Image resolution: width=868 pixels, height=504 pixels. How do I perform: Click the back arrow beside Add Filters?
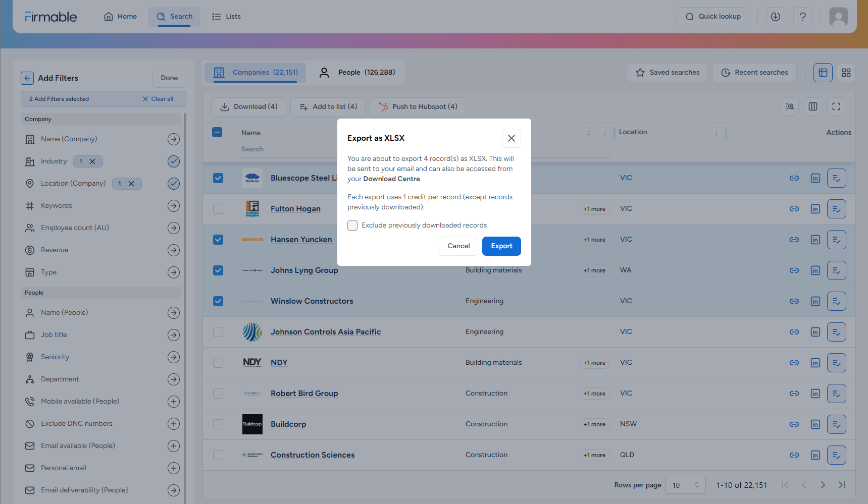pyautogui.click(x=27, y=78)
